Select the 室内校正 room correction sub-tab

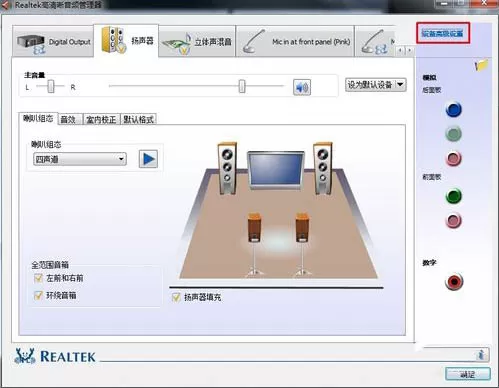(x=101, y=119)
